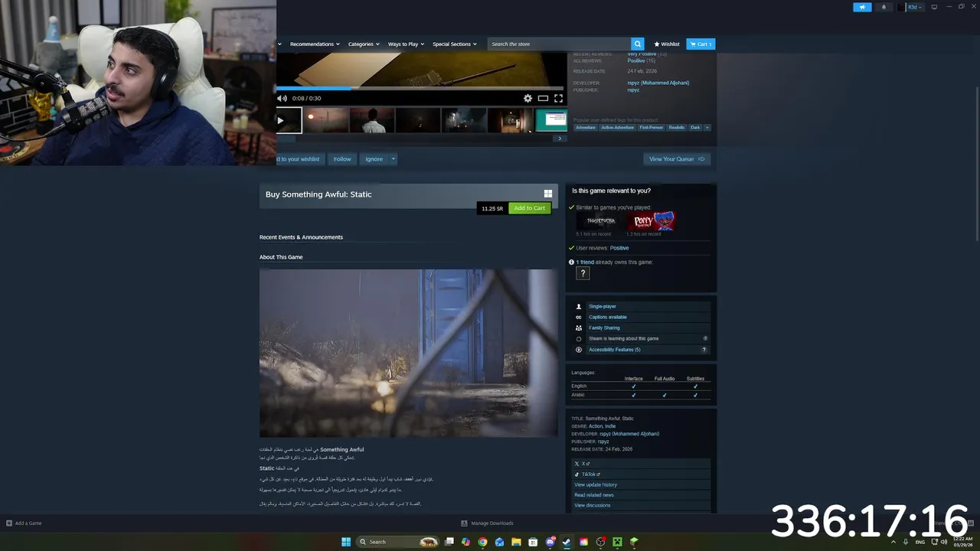
Task: Open the Categories dropdown menu
Action: click(x=364, y=44)
